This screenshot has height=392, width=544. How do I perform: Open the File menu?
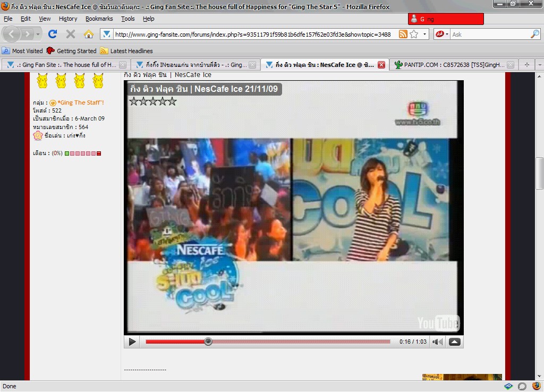pyautogui.click(x=8, y=19)
